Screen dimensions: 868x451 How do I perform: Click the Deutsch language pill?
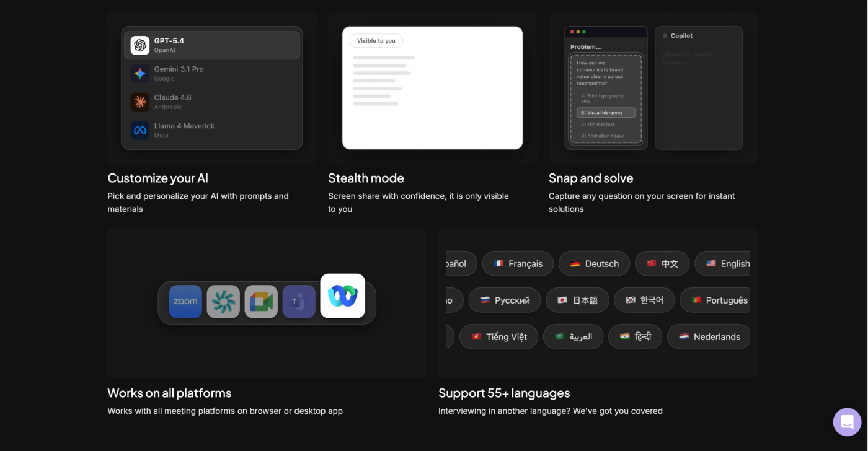pos(594,263)
